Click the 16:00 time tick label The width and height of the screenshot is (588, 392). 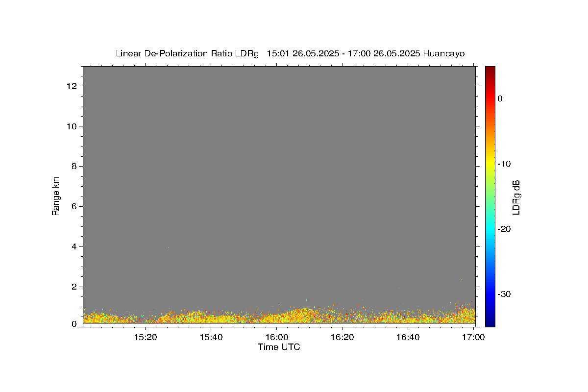pyautogui.click(x=276, y=337)
